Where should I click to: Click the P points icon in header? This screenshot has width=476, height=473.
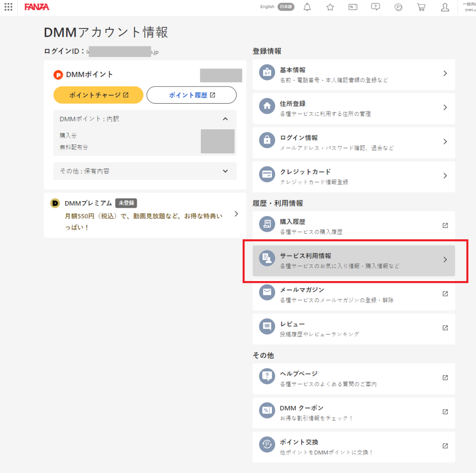pos(398,7)
